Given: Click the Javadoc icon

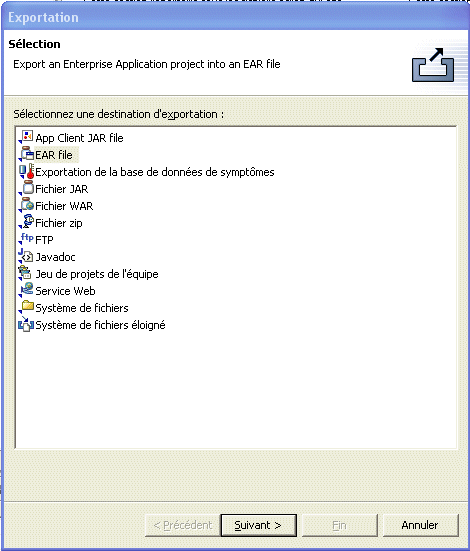Looking at the screenshot, I should (x=26, y=256).
